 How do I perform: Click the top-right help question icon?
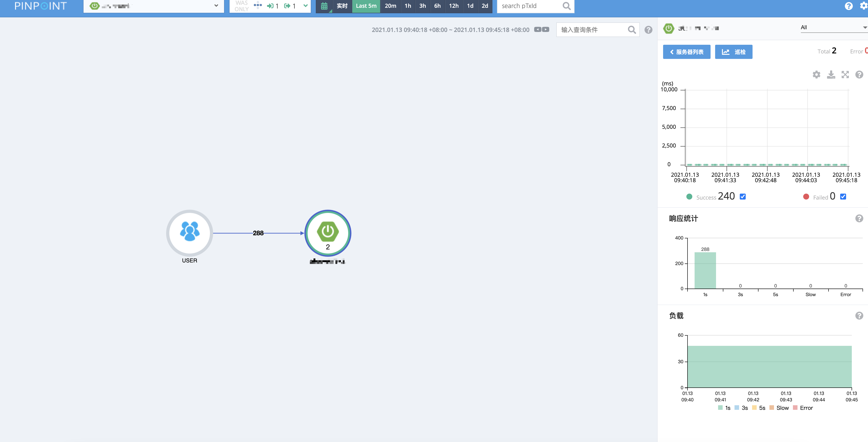848,6
